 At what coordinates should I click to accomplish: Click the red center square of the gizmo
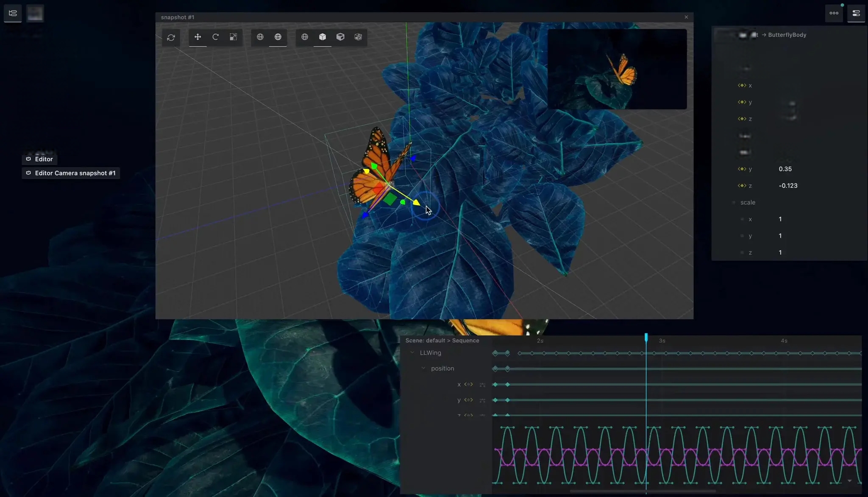point(378,188)
